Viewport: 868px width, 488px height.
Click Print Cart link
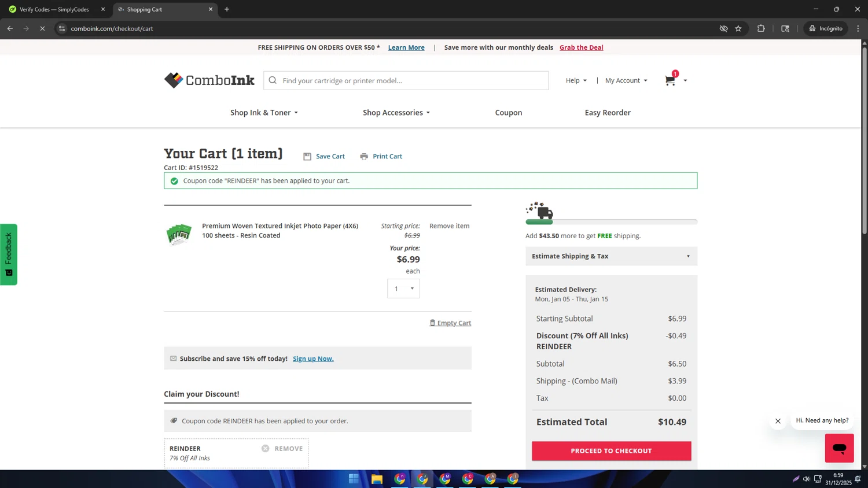click(387, 156)
